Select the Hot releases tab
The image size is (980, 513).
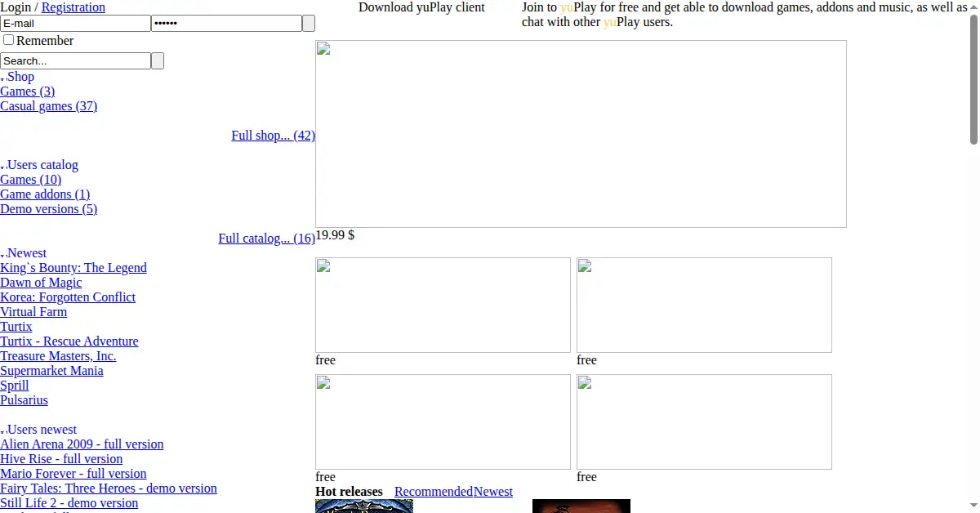point(349,492)
